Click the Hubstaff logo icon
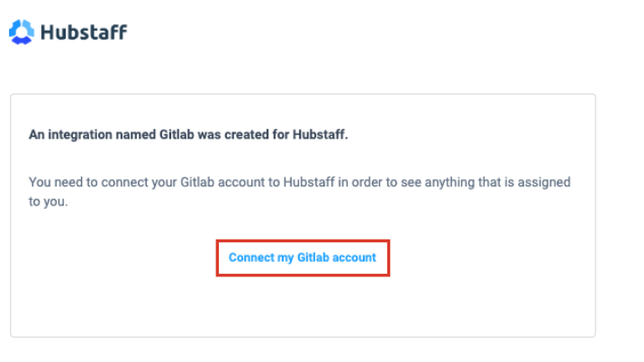644x362 pixels. (x=22, y=32)
